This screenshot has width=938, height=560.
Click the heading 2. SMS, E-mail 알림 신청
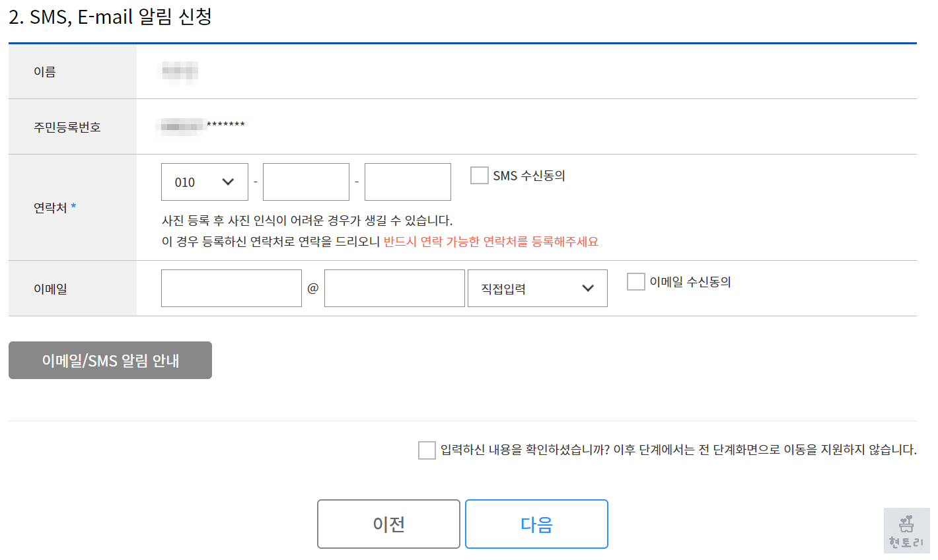coord(110,17)
